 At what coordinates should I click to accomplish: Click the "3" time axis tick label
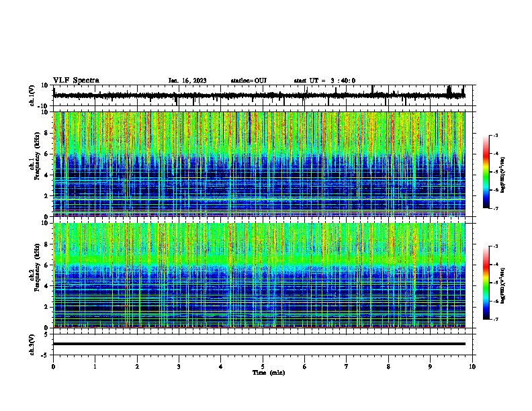(179, 367)
